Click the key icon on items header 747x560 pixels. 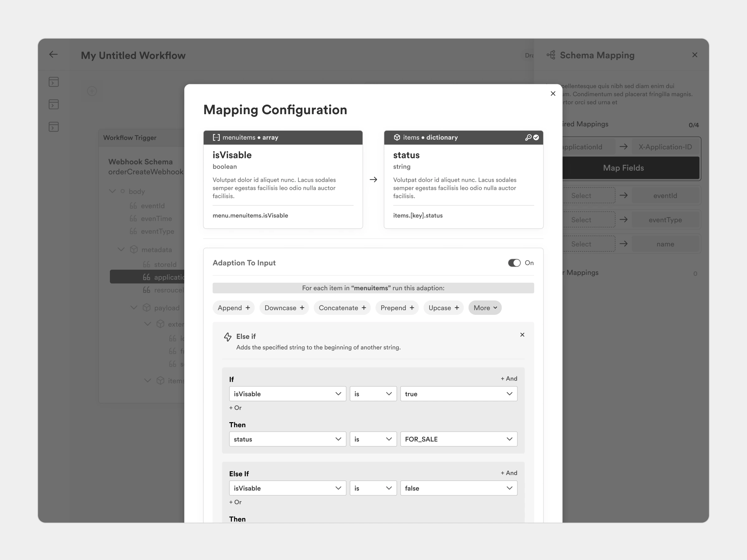[528, 138]
